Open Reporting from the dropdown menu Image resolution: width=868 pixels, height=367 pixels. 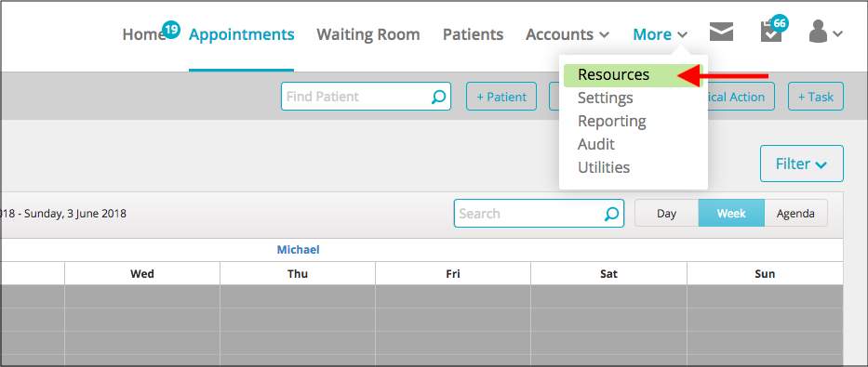612,121
